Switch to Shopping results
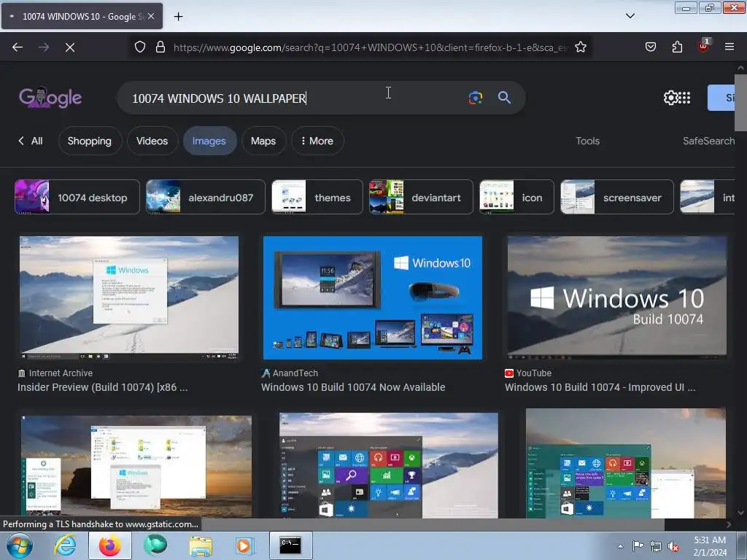This screenshot has height=560, width=747. (x=90, y=141)
